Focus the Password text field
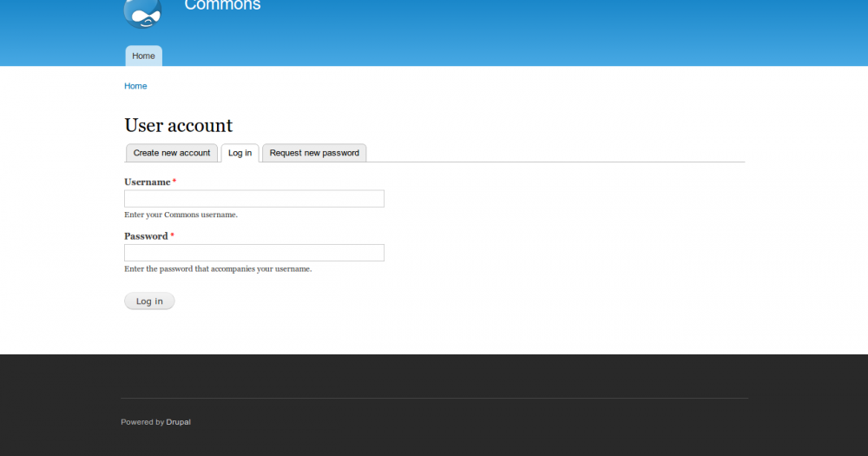868x456 pixels. click(254, 253)
